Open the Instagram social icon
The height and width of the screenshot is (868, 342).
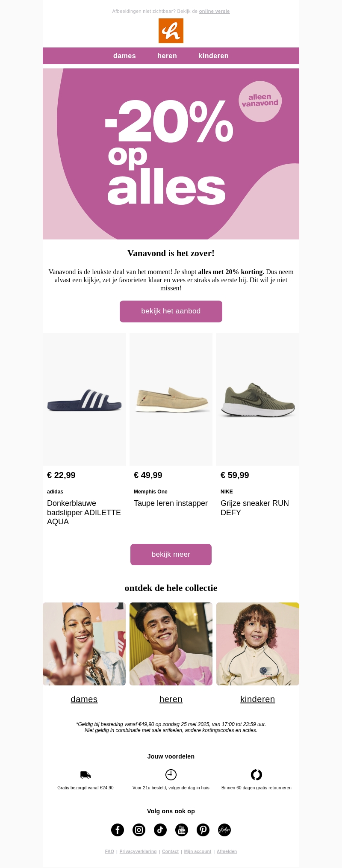(x=139, y=830)
